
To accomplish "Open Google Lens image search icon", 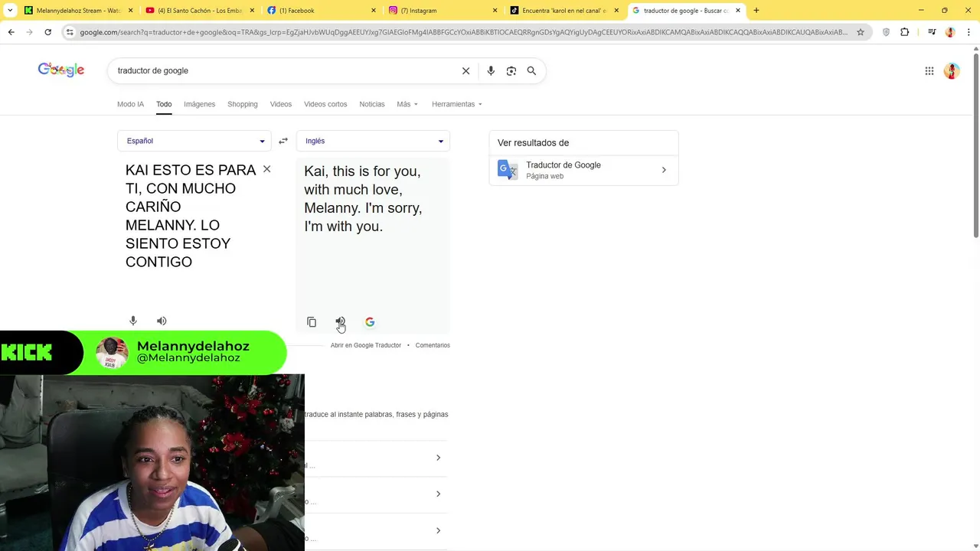I will pyautogui.click(x=511, y=70).
